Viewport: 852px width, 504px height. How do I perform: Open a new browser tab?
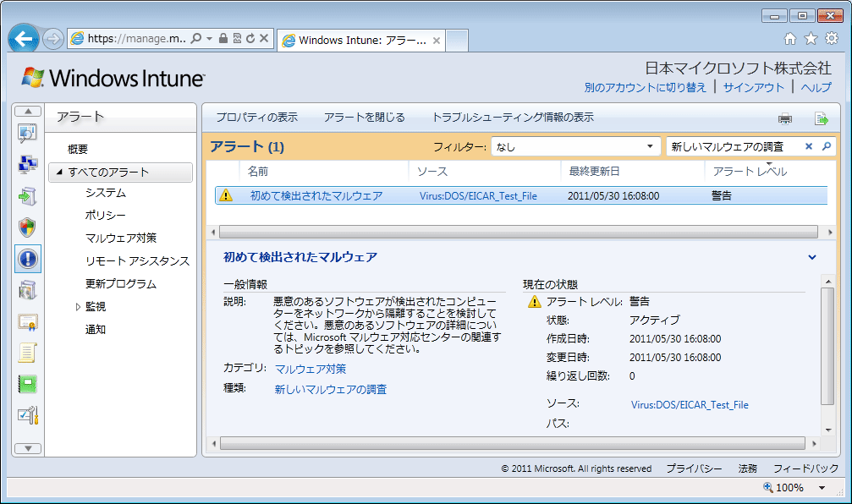click(x=457, y=41)
